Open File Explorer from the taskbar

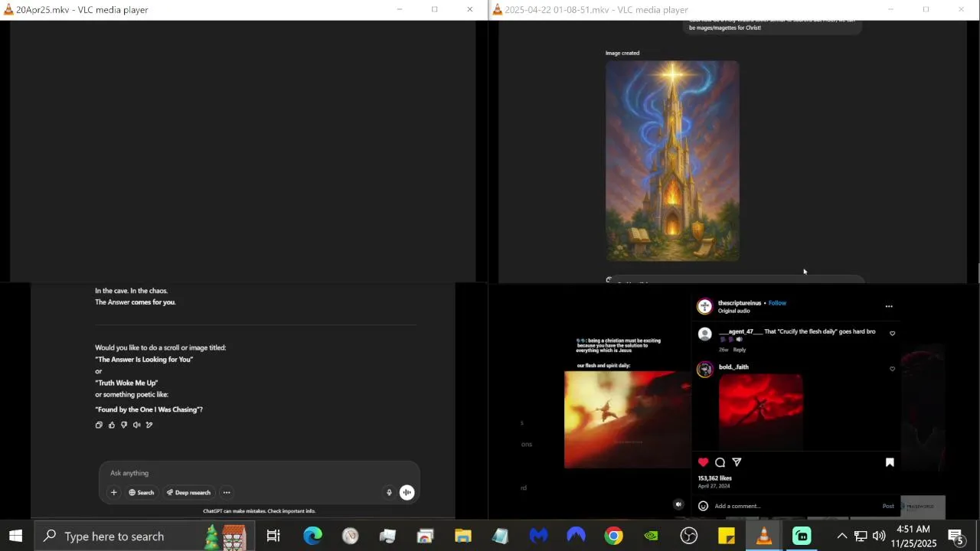462,536
